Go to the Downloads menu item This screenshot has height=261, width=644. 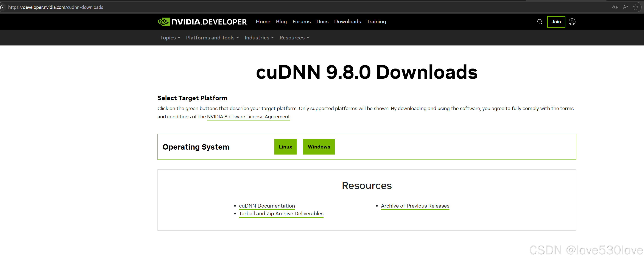[x=347, y=22]
